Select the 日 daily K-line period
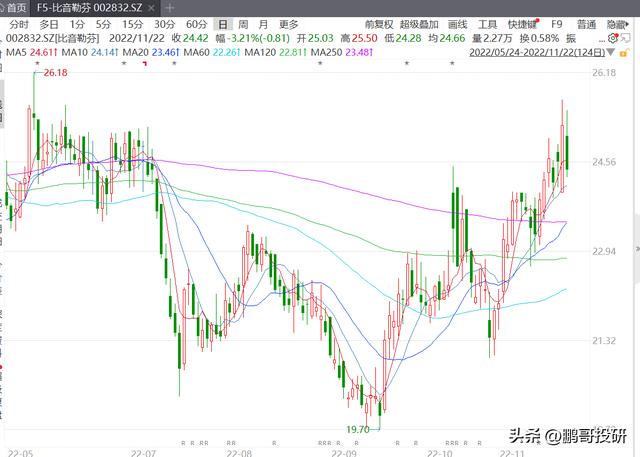The height and width of the screenshot is (457, 640). pyautogui.click(x=222, y=24)
